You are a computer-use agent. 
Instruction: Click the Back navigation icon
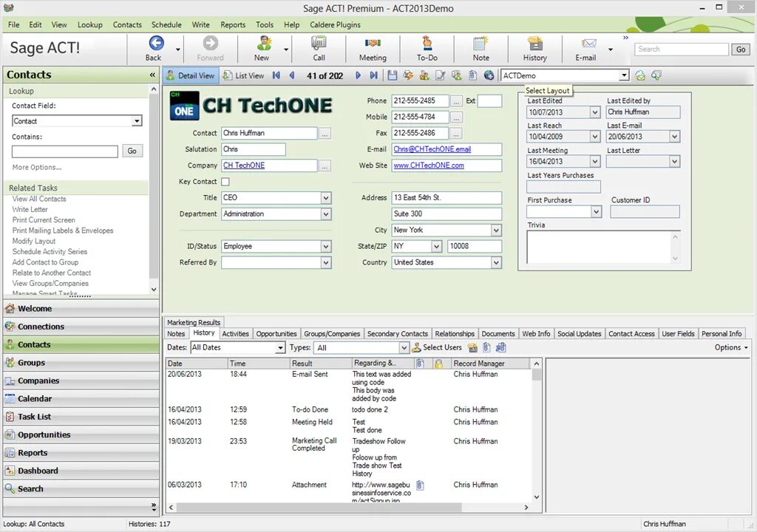click(156, 44)
